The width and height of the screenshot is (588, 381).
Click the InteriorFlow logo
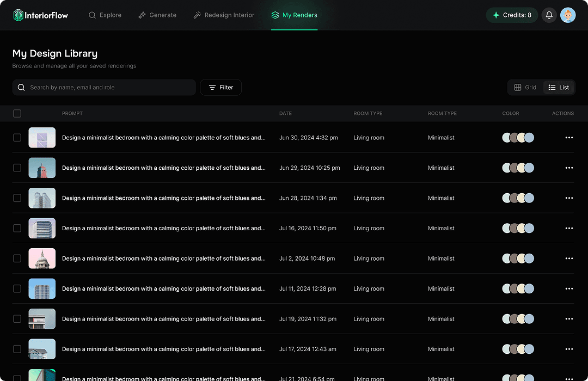pos(40,15)
